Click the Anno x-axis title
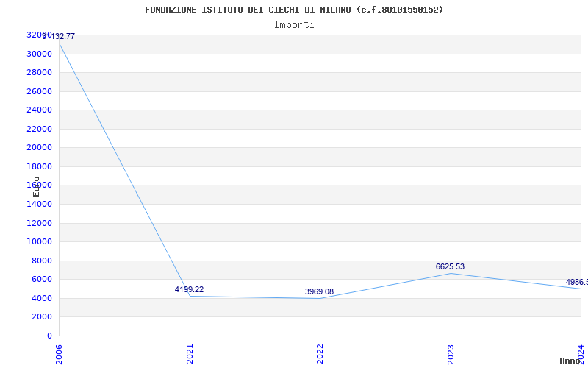This screenshot has width=588, height=368. 569,361
